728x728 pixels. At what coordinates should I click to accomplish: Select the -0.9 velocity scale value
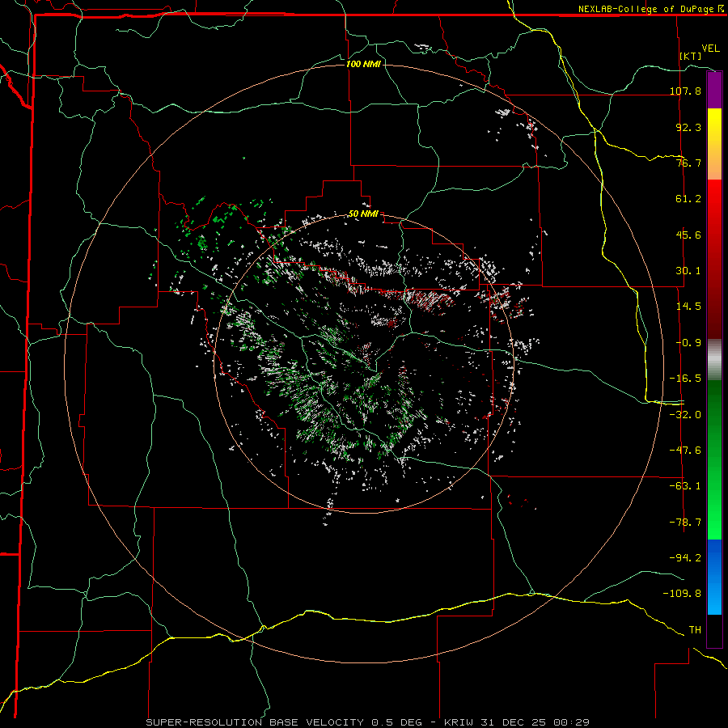(688, 343)
